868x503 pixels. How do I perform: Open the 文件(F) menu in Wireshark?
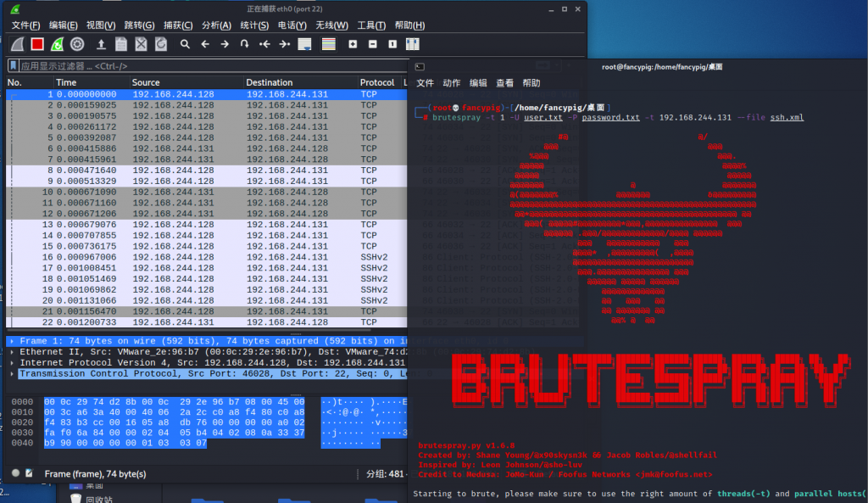25,25
